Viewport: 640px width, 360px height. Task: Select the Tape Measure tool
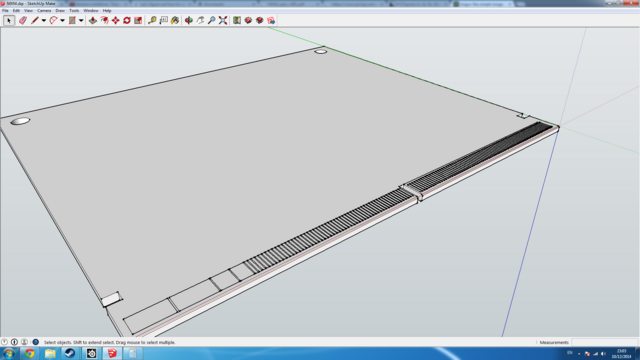152,20
